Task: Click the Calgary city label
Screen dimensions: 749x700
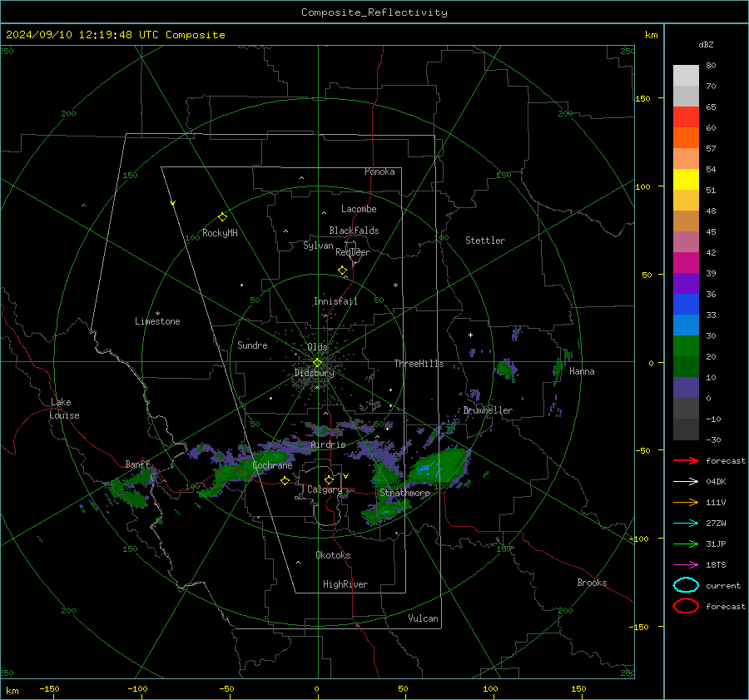Action: click(325, 489)
